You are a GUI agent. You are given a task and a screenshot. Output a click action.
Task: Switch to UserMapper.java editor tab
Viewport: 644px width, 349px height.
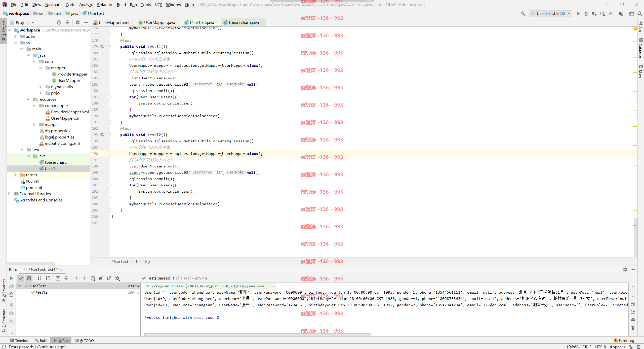tap(159, 22)
